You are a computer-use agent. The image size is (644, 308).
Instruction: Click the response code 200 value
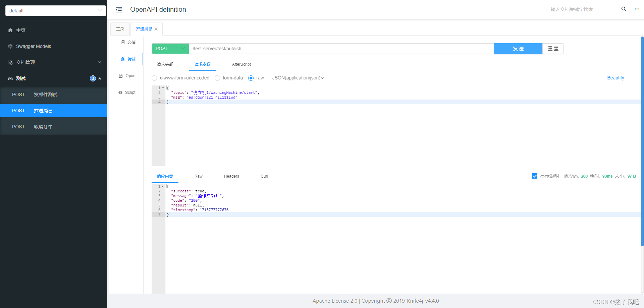[584, 176]
